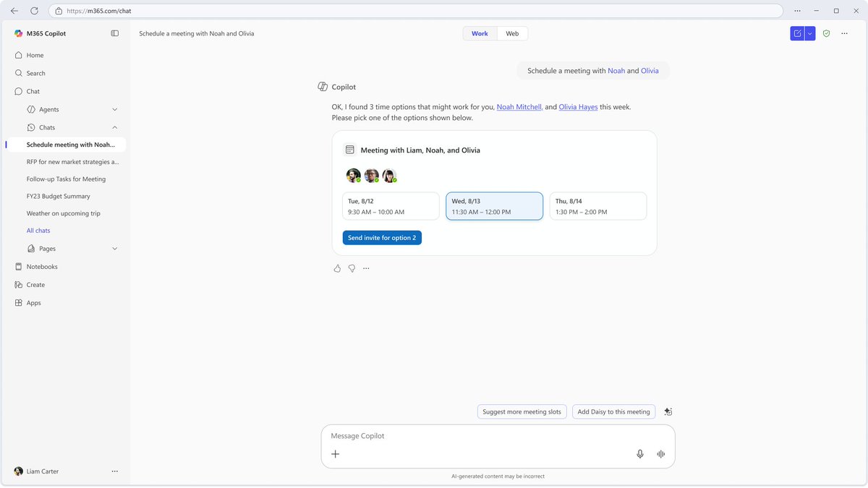Image resolution: width=868 pixels, height=488 pixels.
Task: Open RFP for new market strategies chat
Action: 72,162
